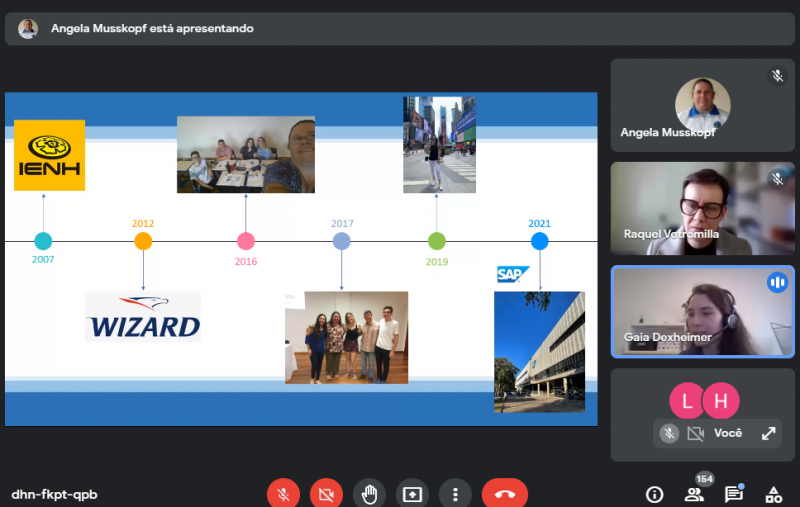Click the L participant avatar
This screenshot has height=507, width=800.
687,401
